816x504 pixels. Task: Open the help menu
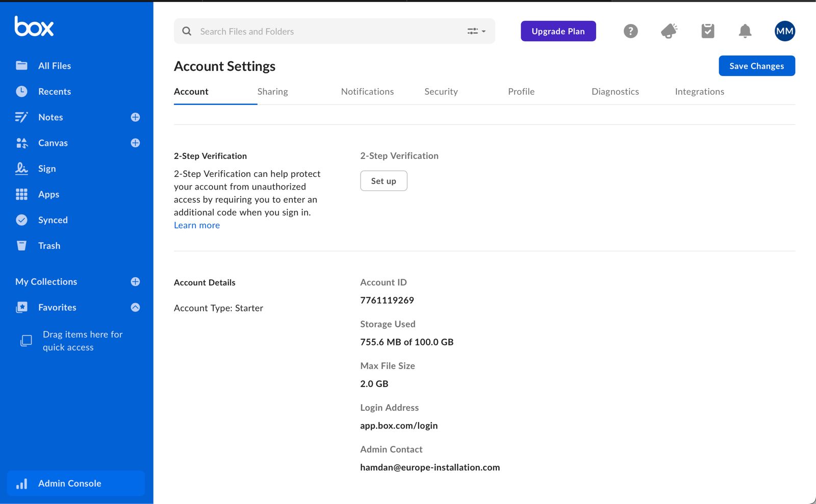pyautogui.click(x=630, y=31)
